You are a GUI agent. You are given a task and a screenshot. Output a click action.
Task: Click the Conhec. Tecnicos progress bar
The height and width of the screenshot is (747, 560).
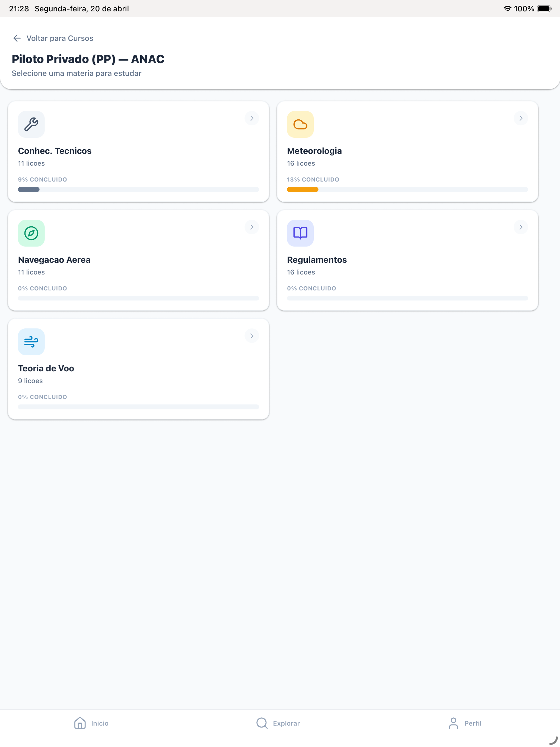click(138, 189)
